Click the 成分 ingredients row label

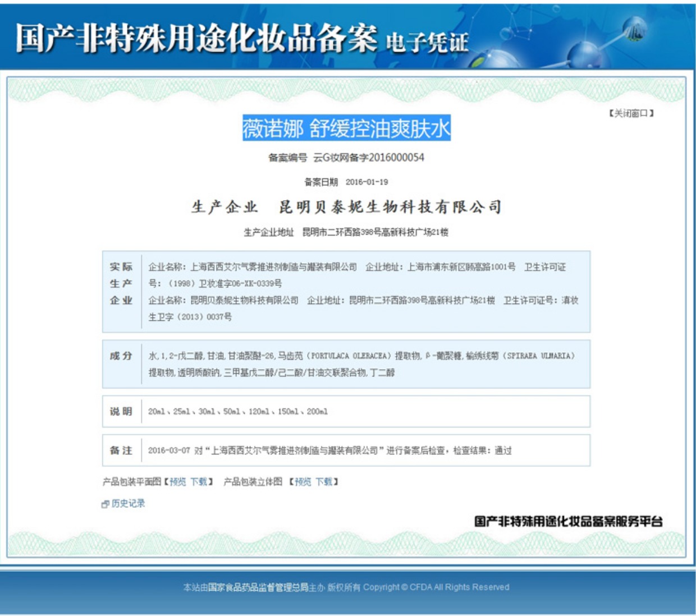coord(121,356)
